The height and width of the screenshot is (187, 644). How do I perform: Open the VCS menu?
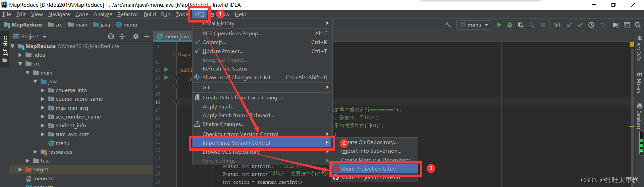(199, 14)
